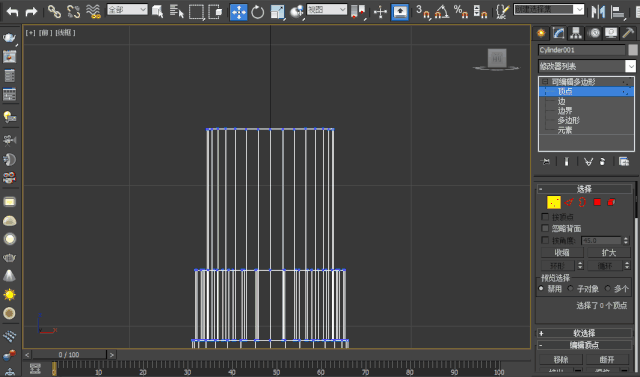Activate the Select and Scale tool
Screen dimensions: 640x377
click(278, 12)
